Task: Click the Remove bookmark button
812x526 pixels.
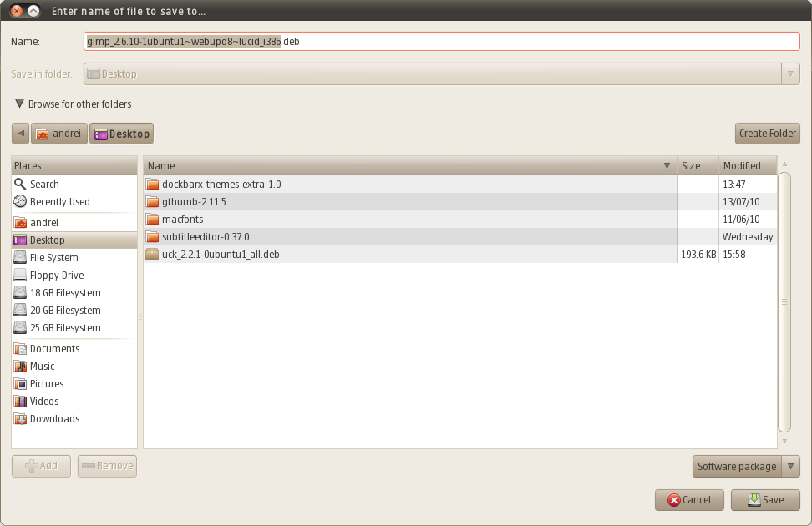Action: tap(107, 466)
